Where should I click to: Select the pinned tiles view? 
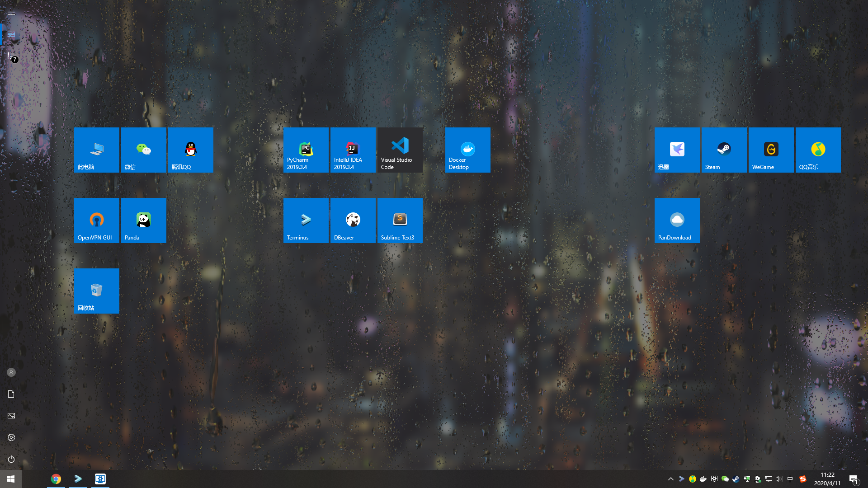11,34
